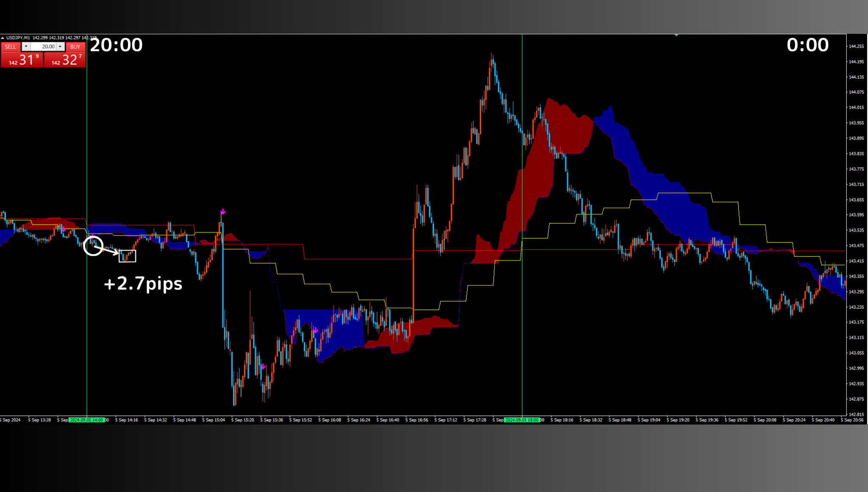This screenshot has width=868, height=492.
Task: Click the BUY button
Action: 75,47
